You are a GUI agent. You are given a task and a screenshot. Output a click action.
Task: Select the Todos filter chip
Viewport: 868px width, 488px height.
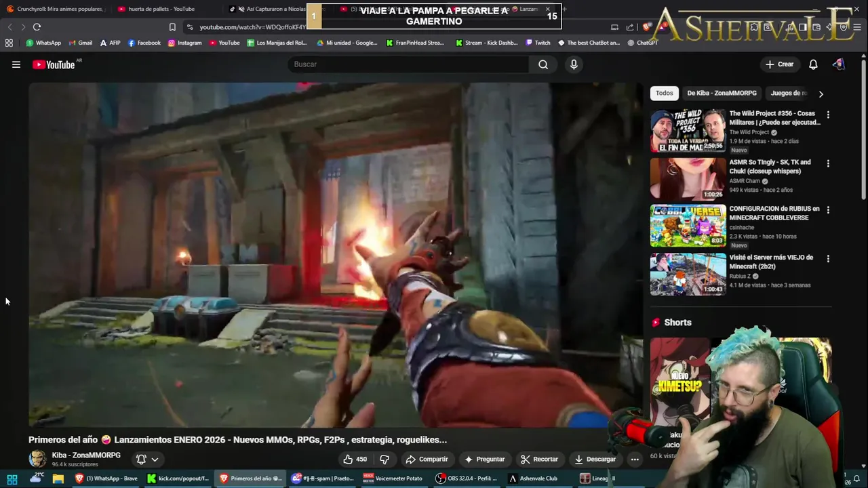pyautogui.click(x=665, y=93)
